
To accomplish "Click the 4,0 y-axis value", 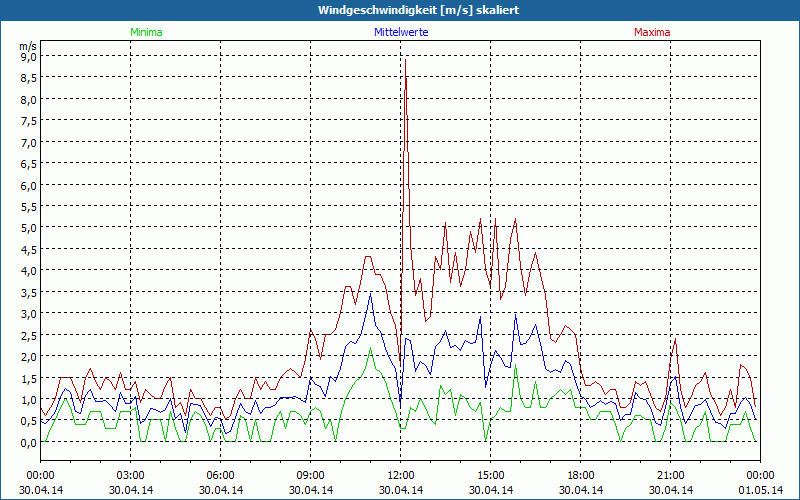I will click(29, 271).
